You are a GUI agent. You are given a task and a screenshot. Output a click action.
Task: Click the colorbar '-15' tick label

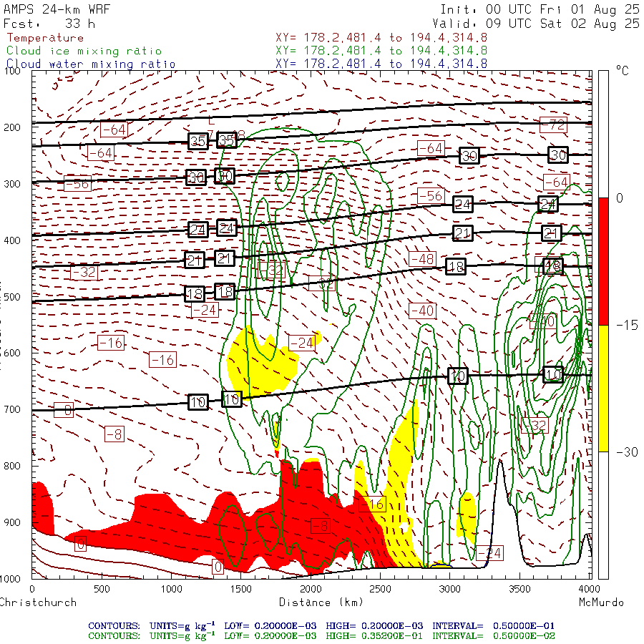pos(627,326)
